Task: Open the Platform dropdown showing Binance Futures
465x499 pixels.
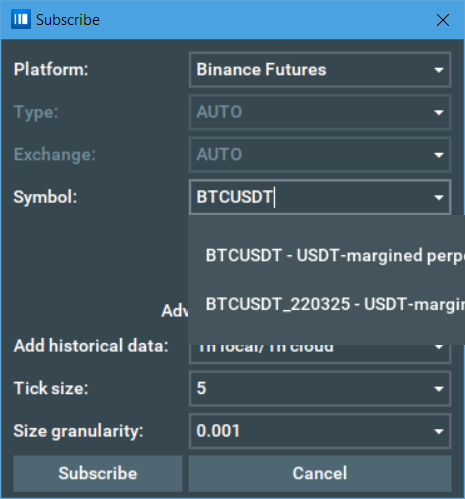Action: (320, 70)
